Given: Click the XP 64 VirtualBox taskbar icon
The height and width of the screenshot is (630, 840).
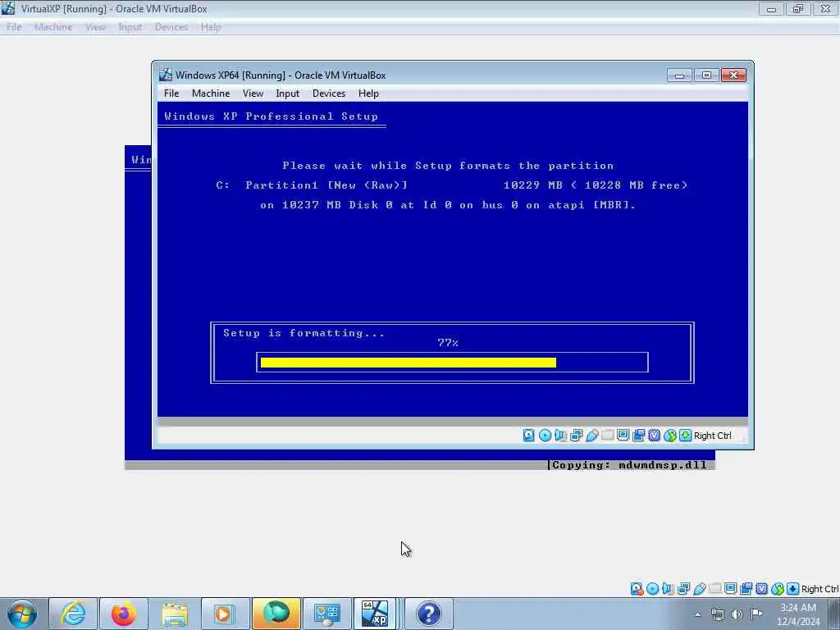Looking at the screenshot, I should 375,614.
